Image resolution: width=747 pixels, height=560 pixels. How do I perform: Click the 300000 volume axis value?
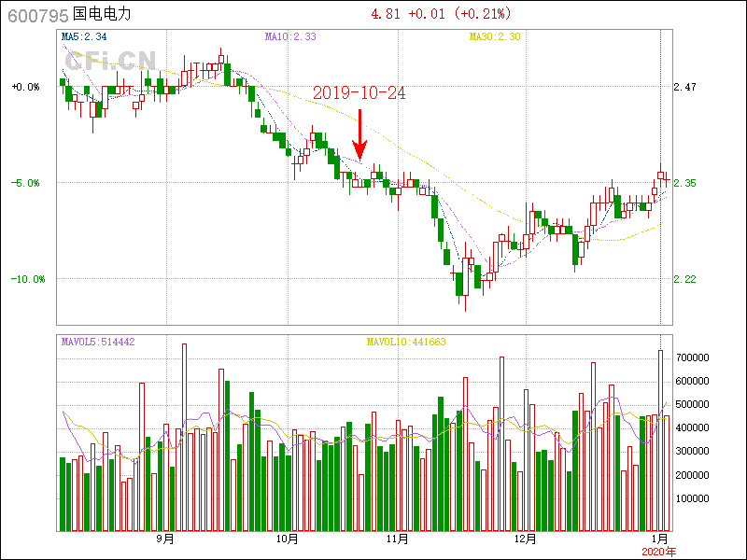coord(693,451)
